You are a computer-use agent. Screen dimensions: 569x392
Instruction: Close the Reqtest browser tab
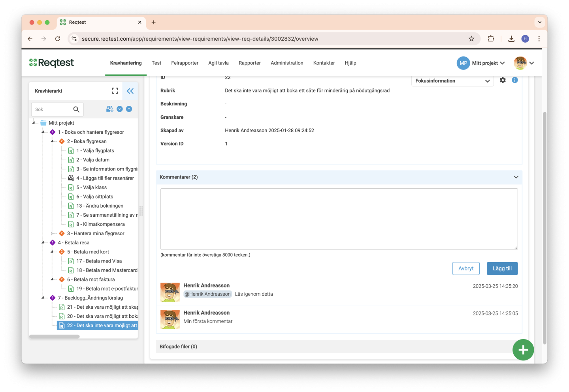point(139,23)
